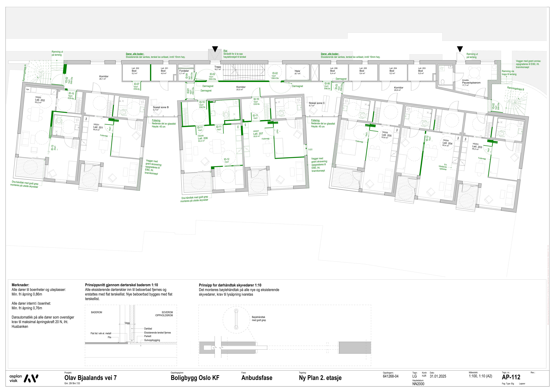This screenshot has height=392, width=555.
Task: Click the "Korridor 29,6 m²" label
Action: 399,89
